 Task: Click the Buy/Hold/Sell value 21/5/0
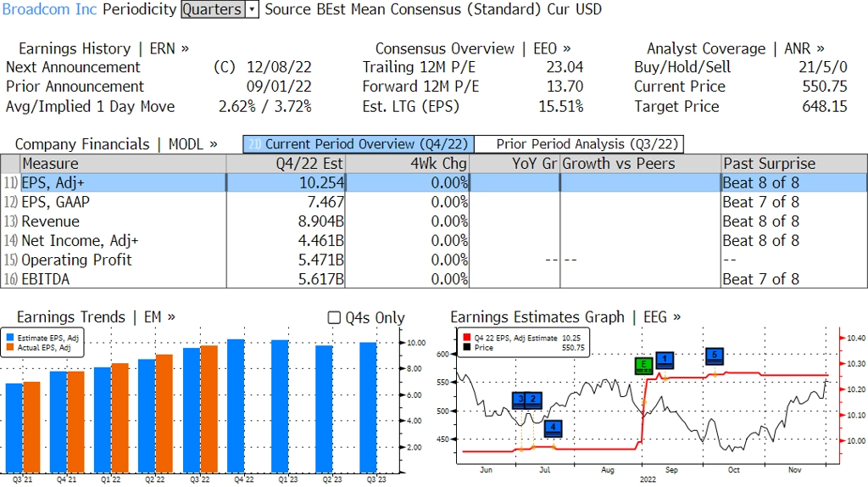(x=822, y=67)
